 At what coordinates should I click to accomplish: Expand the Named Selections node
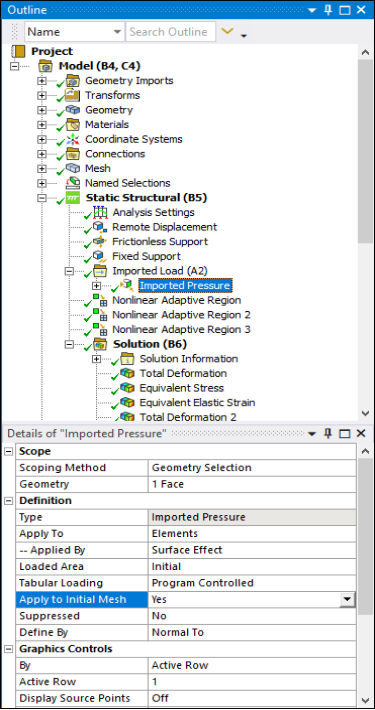[42, 183]
